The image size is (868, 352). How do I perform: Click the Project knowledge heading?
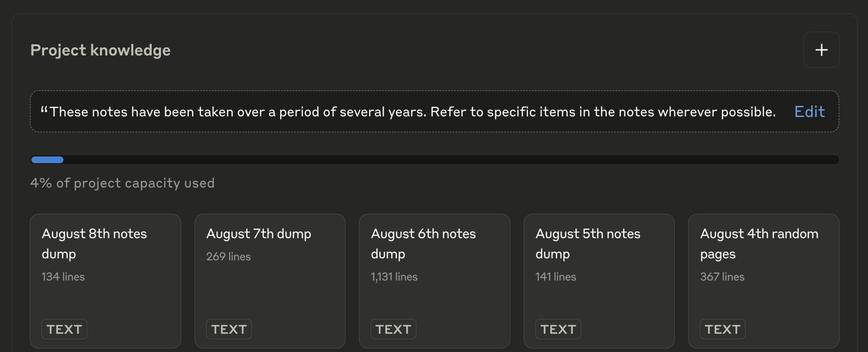pyautogui.click(x=100, y=50)
